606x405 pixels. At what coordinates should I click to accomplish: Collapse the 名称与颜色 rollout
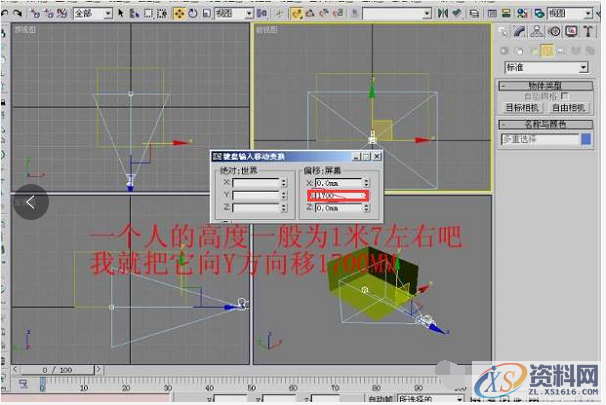pyautogui.click(x=546, y=124)
